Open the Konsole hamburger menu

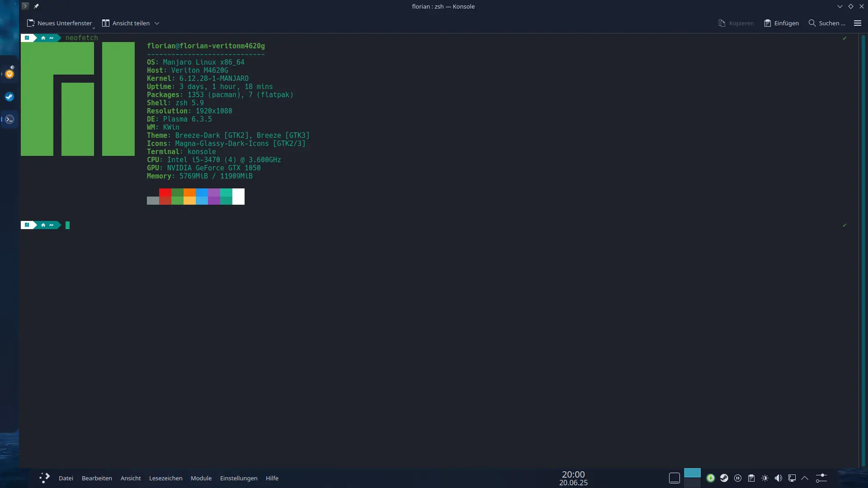857,23
